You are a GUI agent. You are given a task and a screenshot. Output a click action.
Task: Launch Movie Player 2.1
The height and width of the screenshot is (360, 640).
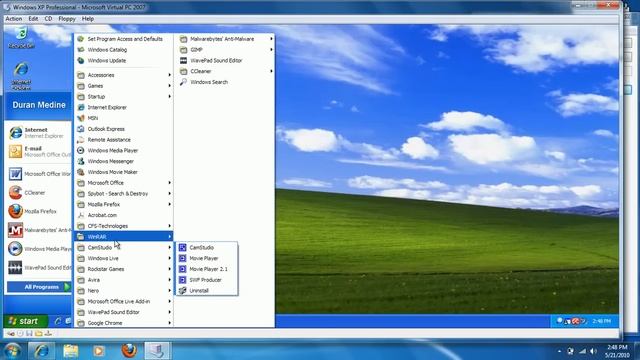[207, 269]
